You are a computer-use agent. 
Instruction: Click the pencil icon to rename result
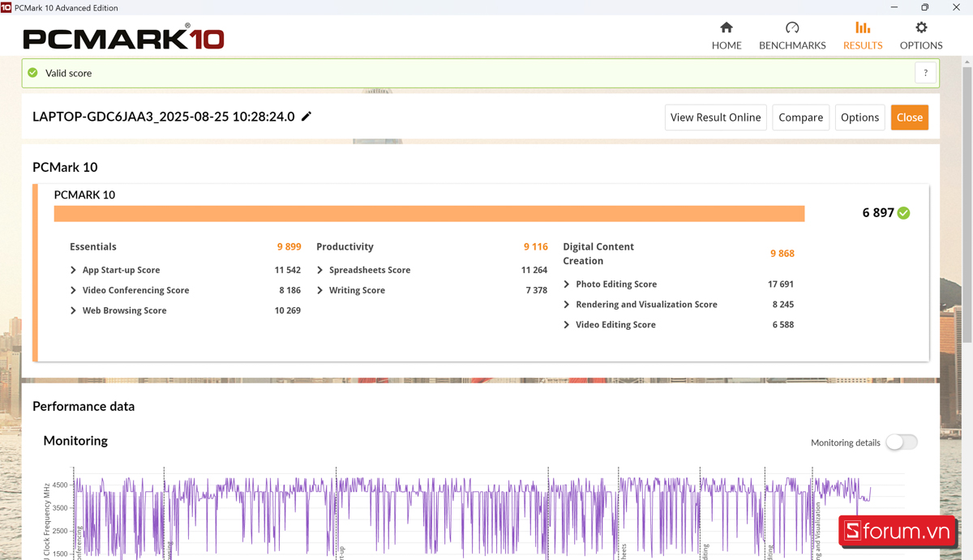(x=306, y=116)
